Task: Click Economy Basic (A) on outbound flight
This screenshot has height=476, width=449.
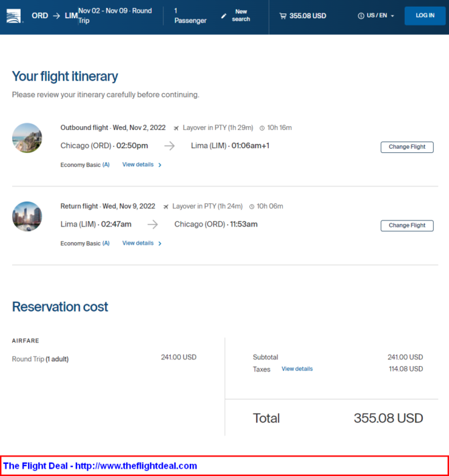Action: click(x=85, y=165)
